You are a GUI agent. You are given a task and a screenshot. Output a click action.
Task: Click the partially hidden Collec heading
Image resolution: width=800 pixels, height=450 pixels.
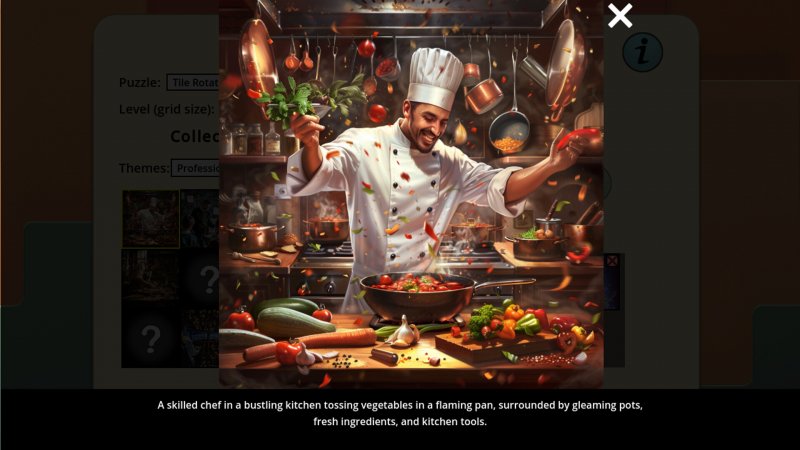194,136
